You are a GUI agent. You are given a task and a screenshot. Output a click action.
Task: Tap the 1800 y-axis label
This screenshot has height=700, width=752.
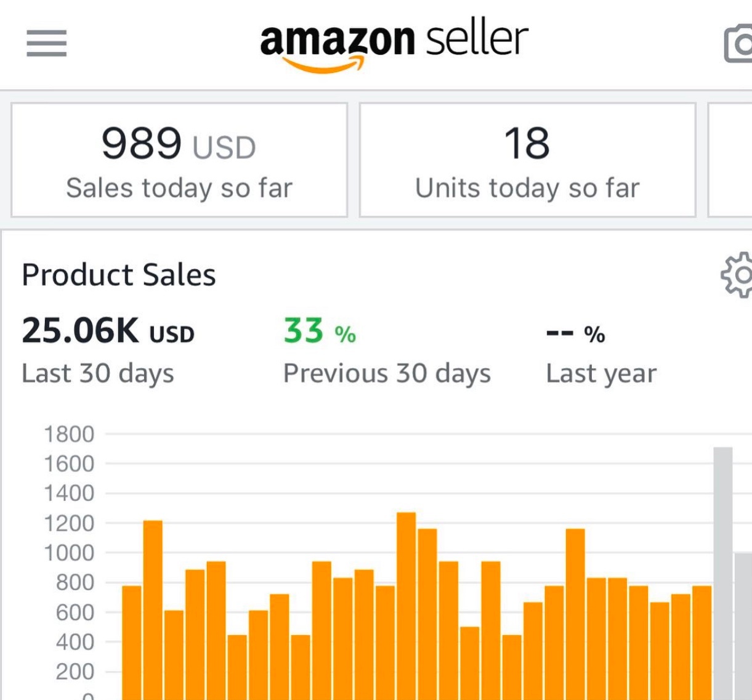(69, 434)
